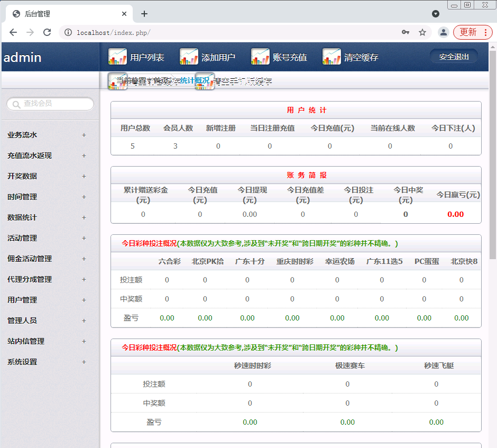497x448 pixels.
Task: Open the 活动管理 menu item
Action: pyautogui.click(x=22, y=238)
